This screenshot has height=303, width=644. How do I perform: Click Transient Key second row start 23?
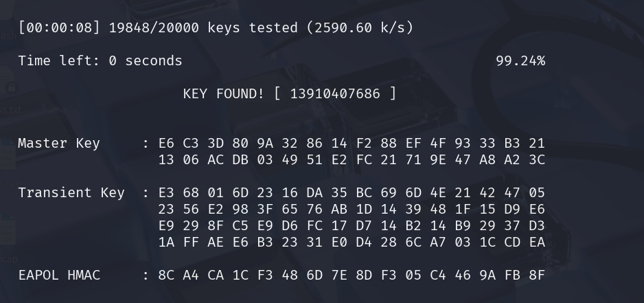pos(166,210)
